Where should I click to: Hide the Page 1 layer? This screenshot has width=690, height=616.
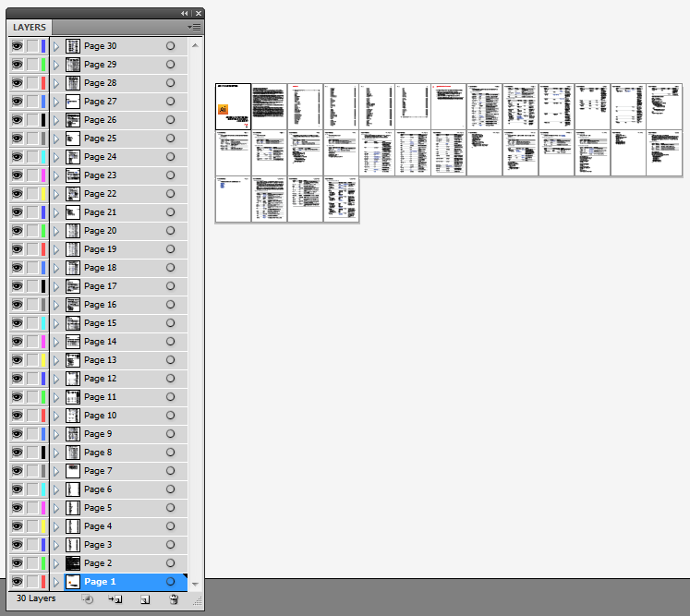pyautogui.click(x=18, y=582)
